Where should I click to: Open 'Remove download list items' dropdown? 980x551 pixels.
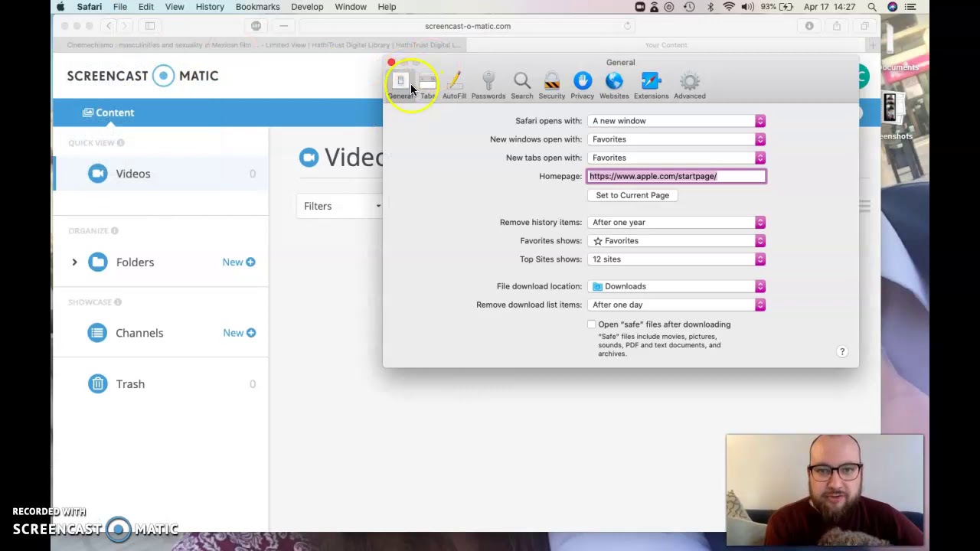tap(677, 305)
